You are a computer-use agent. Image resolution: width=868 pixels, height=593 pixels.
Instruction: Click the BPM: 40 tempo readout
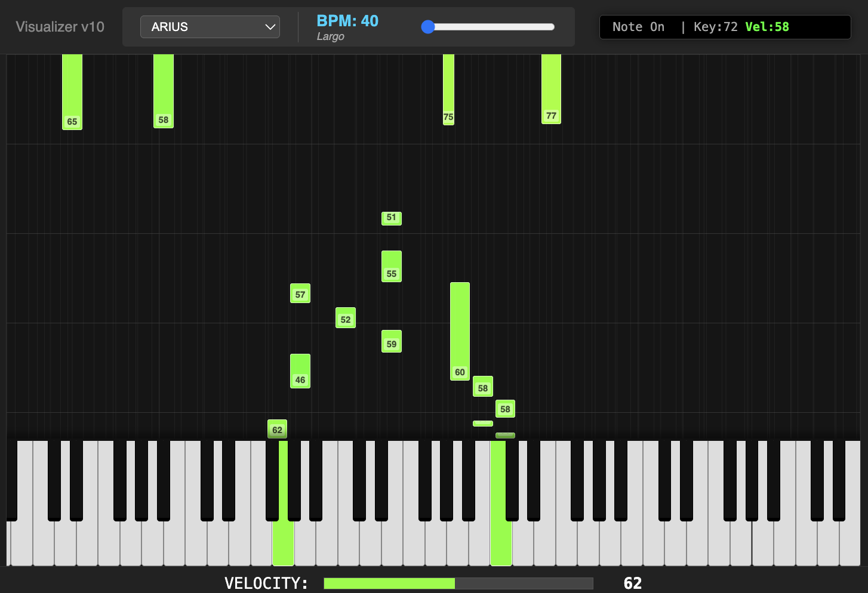point(347,21)
